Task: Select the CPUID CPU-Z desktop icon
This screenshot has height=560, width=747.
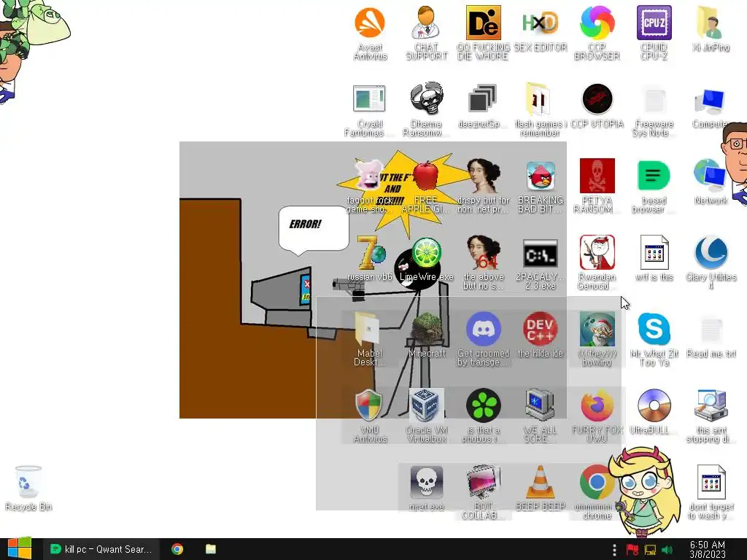Action: click(654, 33)
